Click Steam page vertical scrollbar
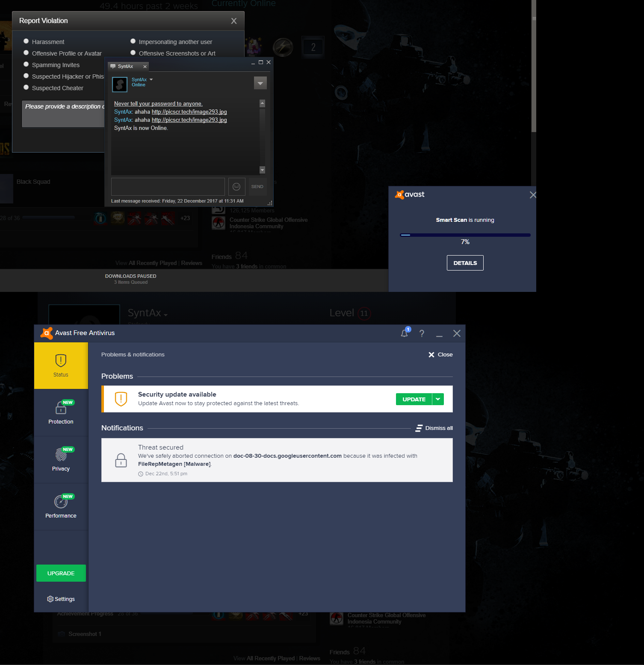The width and height of the screenshot is (644, 665). pyautogui.click(x=534, y=66)
